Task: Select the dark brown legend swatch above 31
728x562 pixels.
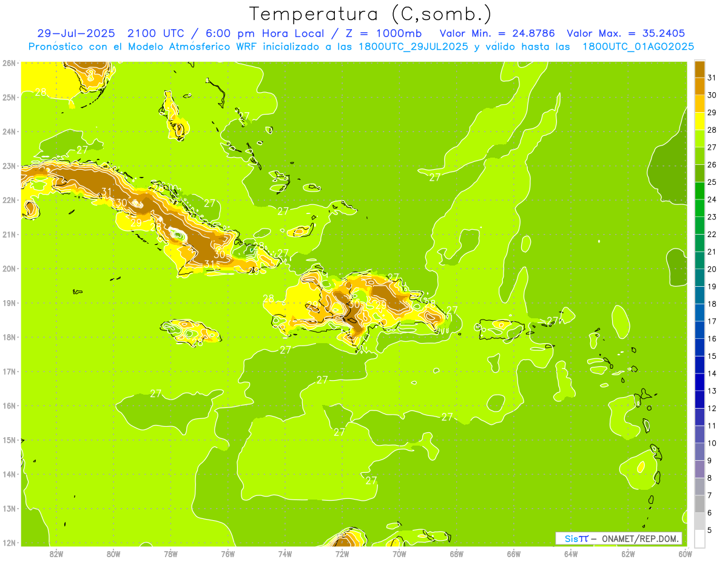Action: 699,69
